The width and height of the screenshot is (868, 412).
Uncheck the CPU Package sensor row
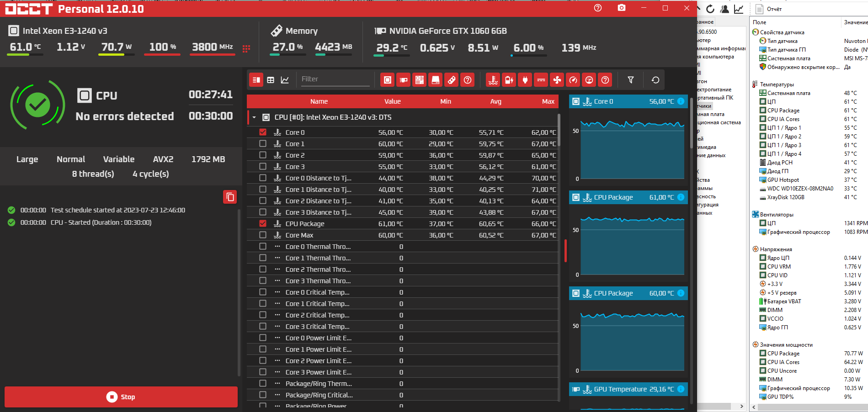263,223
